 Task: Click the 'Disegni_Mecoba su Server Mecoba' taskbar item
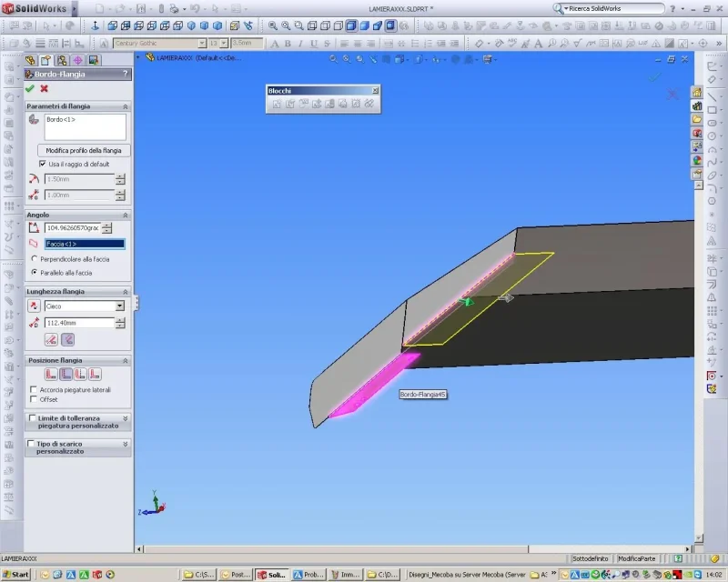click(467, 575)
